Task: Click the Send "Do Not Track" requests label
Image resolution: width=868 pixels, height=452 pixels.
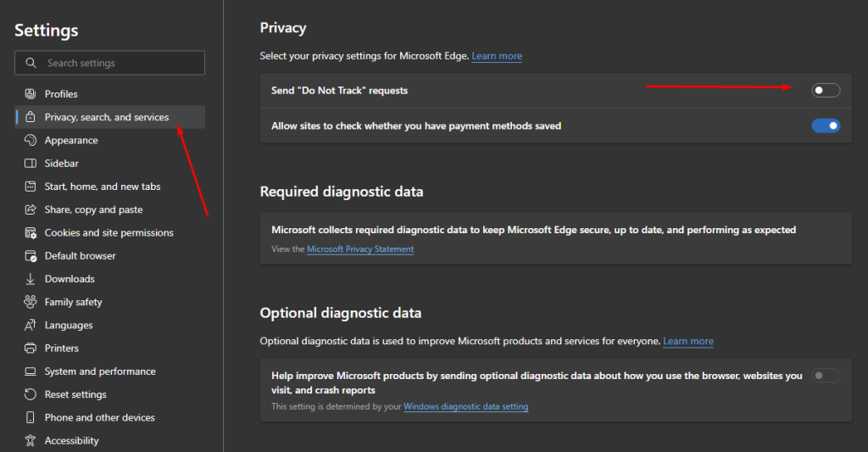Action: pyautogui.click(x=339, y=90)
